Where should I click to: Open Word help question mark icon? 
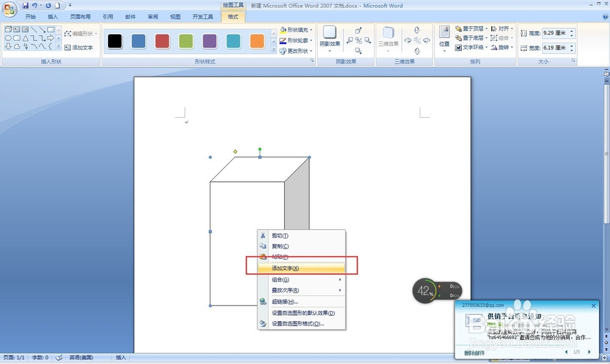tap(605, 16)
